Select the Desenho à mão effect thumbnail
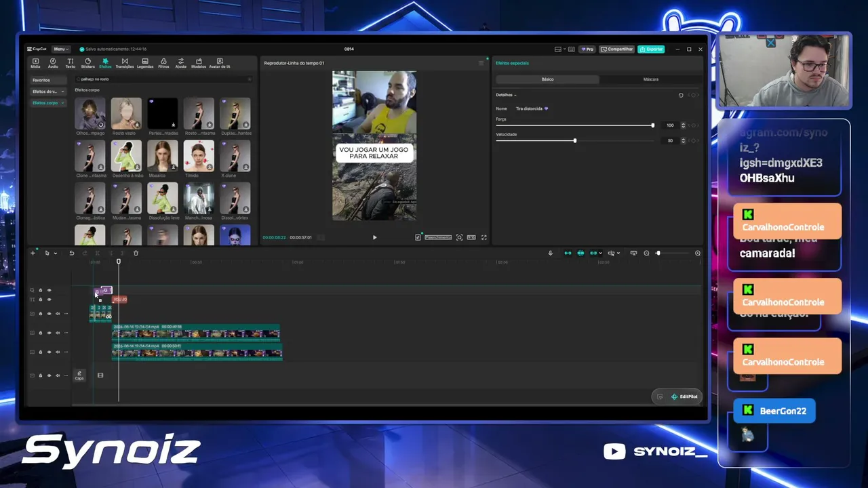The image size is (868, 488). (x=126, y=156)
